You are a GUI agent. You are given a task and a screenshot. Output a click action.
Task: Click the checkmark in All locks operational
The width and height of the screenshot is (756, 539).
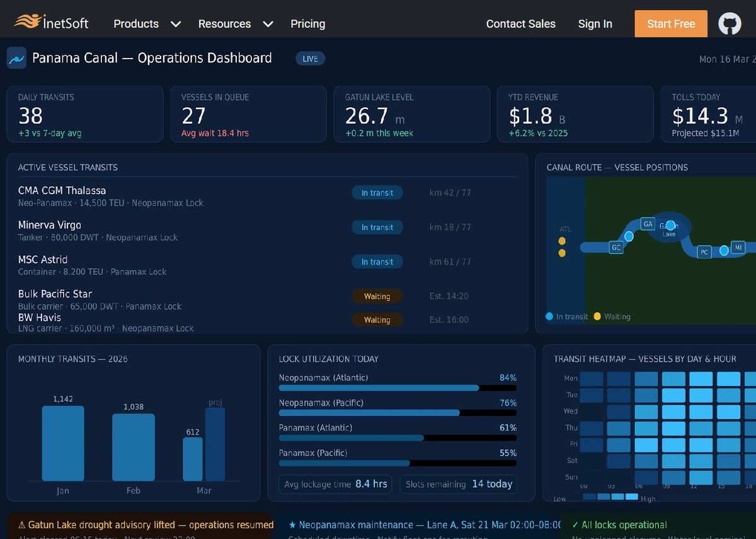(575, 525)
